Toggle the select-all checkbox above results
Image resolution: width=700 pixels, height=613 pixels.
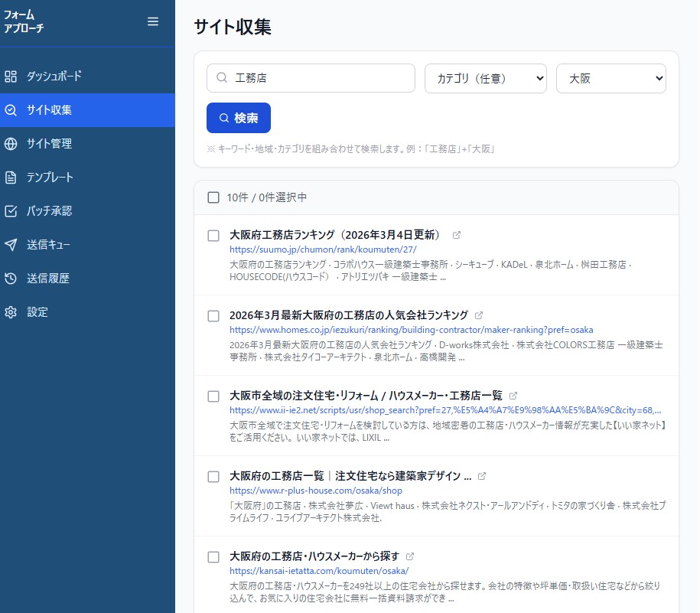point(213,197)
